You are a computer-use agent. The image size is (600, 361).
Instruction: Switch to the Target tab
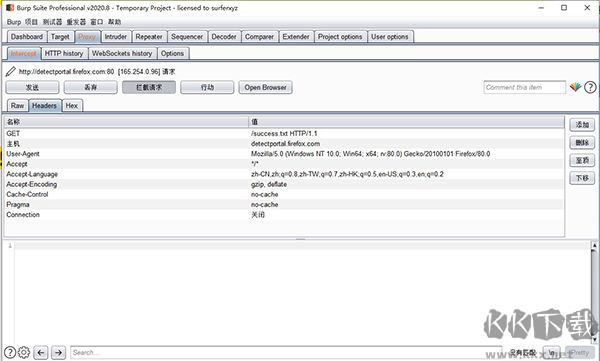coord(60,37)
